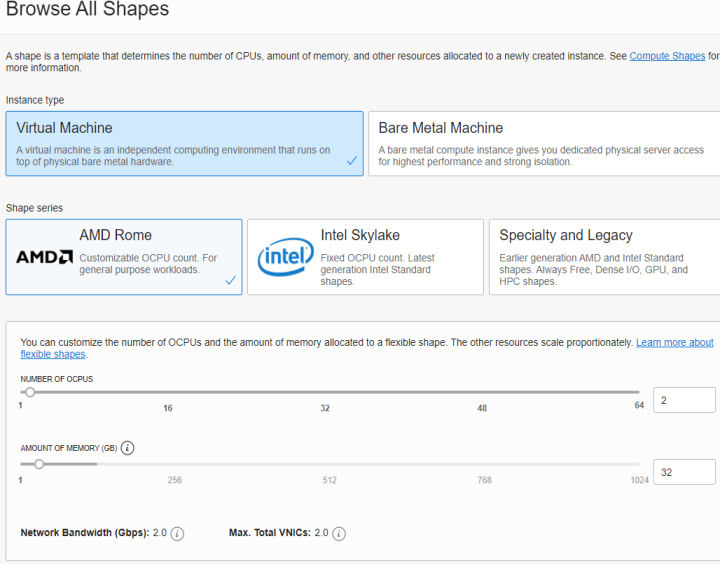Select Bare Metal Machine instance type

pos(543,143)
